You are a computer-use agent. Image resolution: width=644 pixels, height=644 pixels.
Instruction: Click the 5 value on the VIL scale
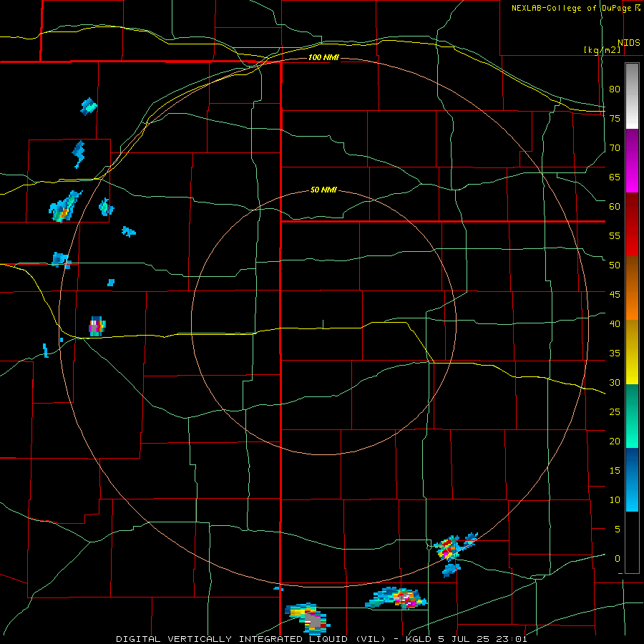pyautogui.click(x=618, y=530)
